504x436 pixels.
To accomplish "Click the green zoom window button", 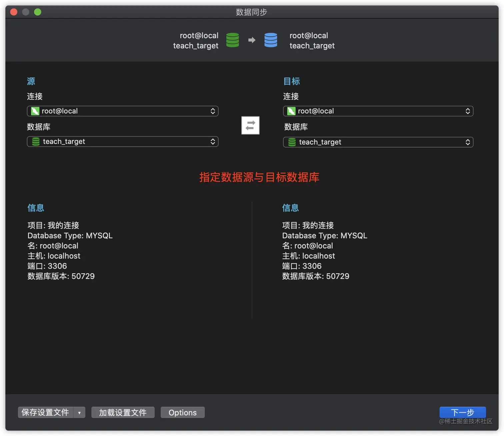I will click(x=38, y=12).
